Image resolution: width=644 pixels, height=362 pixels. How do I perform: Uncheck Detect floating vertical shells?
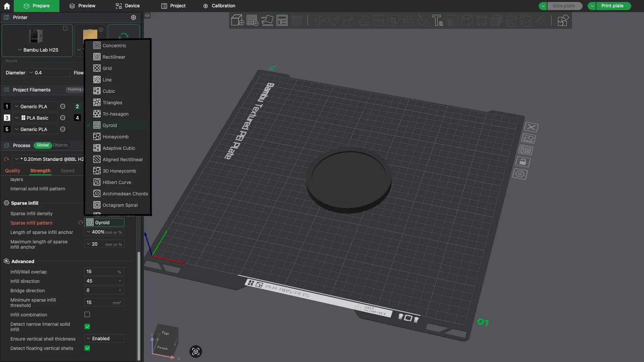[87, 348]
